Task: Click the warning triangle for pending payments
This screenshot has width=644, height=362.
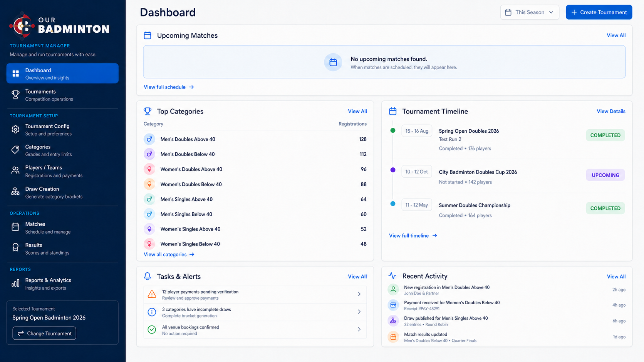Action: (152, 294)
